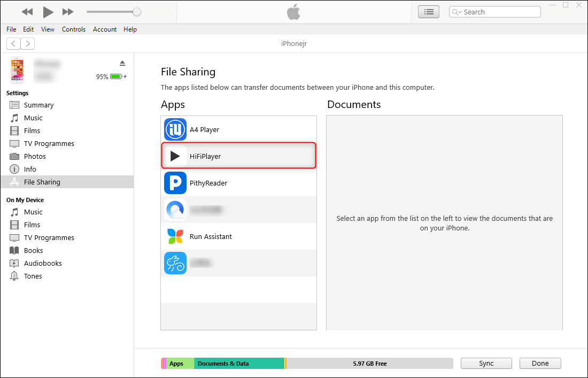Click the Summary label in sidebar
This screenshot has height=378, width=588.
tap(38, 105)
